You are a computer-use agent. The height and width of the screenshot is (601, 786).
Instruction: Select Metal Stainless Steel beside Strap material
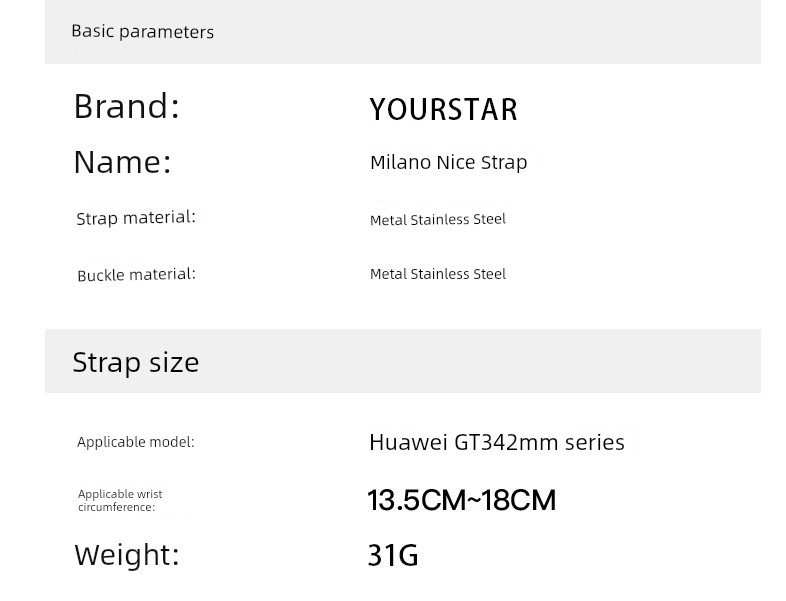437,219
